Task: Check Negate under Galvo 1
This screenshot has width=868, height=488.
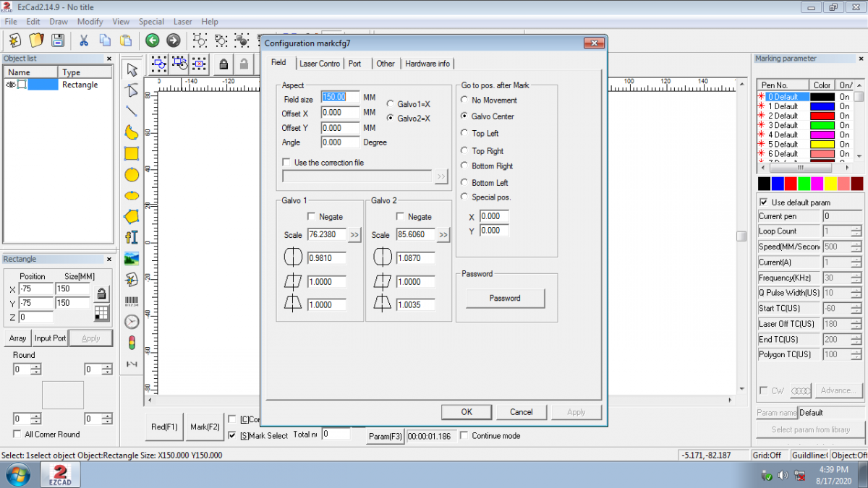Action: [311, 217]
